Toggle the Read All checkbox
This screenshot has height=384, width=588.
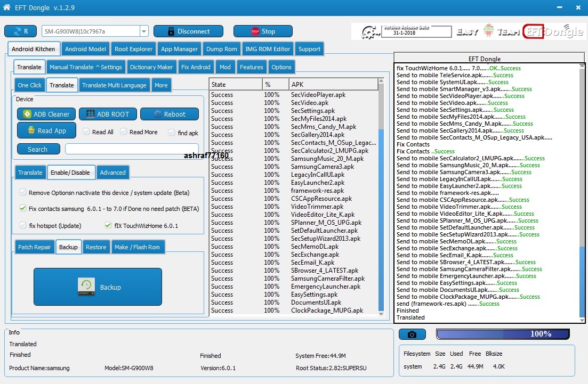[x=86, y=132]
